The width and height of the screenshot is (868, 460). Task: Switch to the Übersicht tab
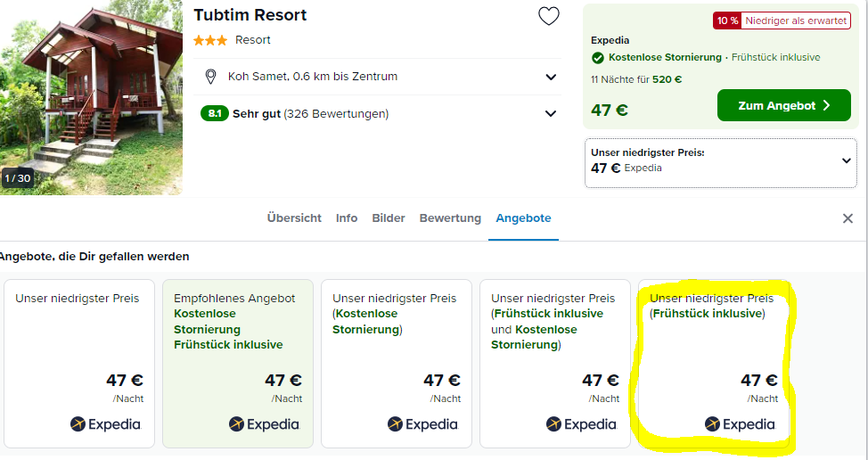coord(294,218)
